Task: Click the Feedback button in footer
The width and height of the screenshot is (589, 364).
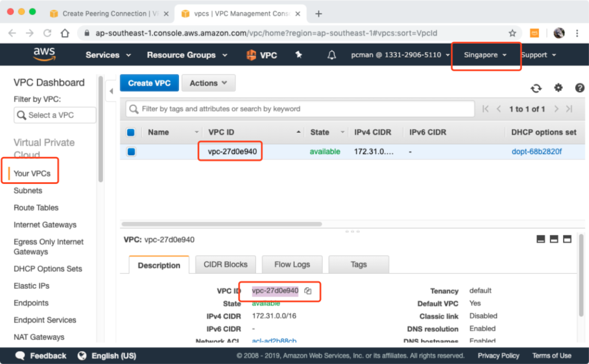Action: (x=41, y=356)
